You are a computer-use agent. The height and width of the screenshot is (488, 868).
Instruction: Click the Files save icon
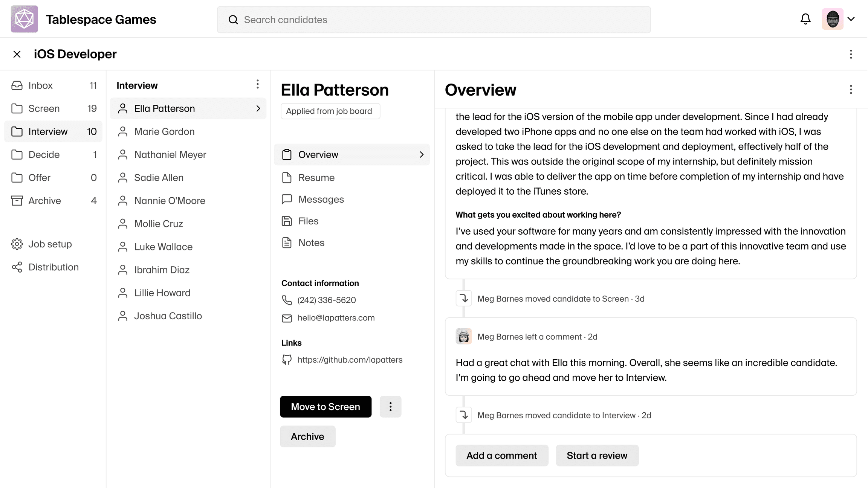tap(287, 221)
